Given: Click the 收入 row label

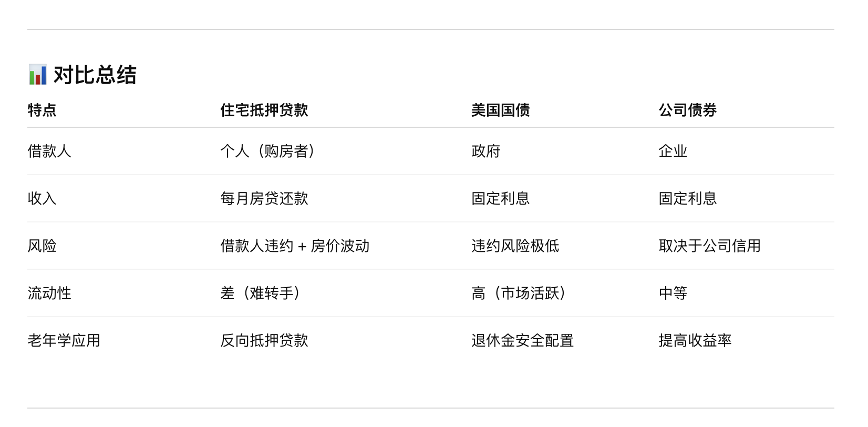Looking at the screenshot, I should tap(42, 198).
